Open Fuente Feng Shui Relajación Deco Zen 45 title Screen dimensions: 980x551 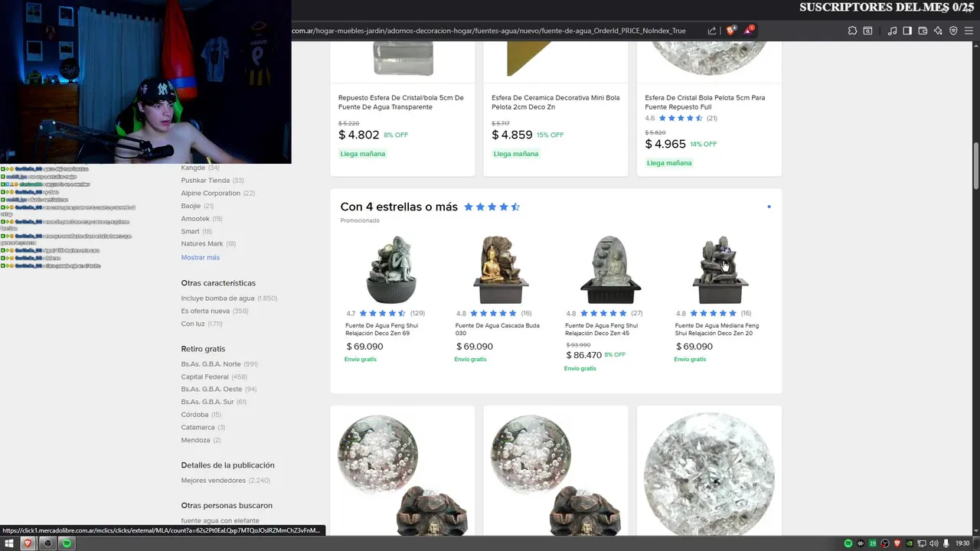click(602, 329)
